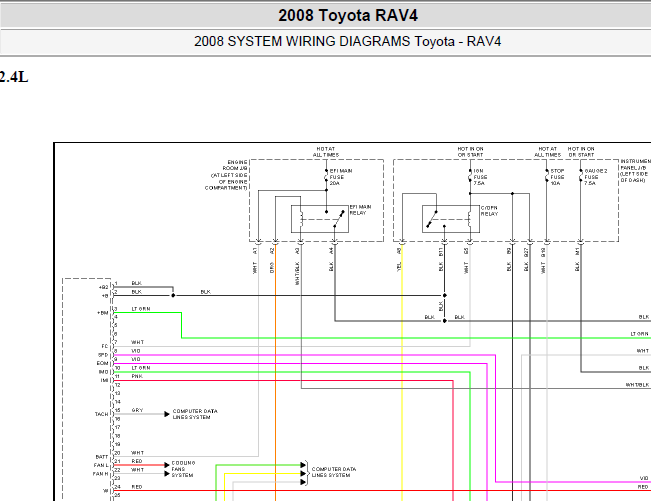Click the "EFI MAIN RELAY" label
The image size is (651, 501).
coord(360,210)
